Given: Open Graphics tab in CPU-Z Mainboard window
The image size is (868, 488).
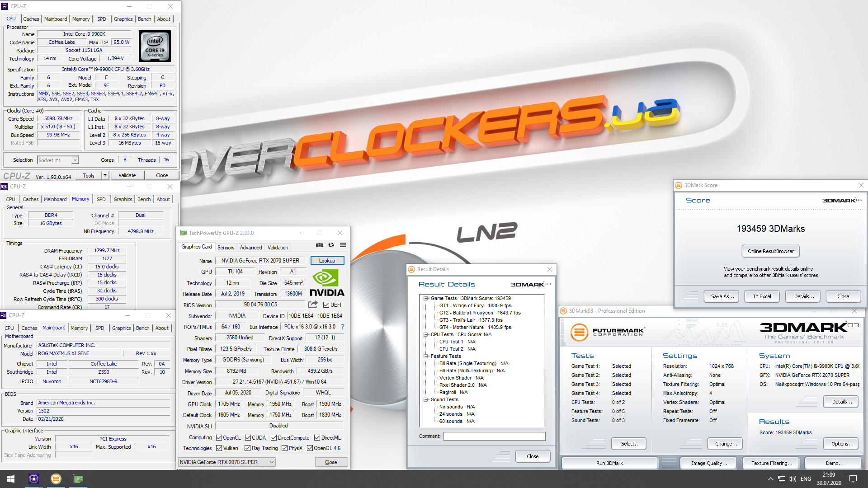Looking at the screenshot, I should tap(122, 328).
